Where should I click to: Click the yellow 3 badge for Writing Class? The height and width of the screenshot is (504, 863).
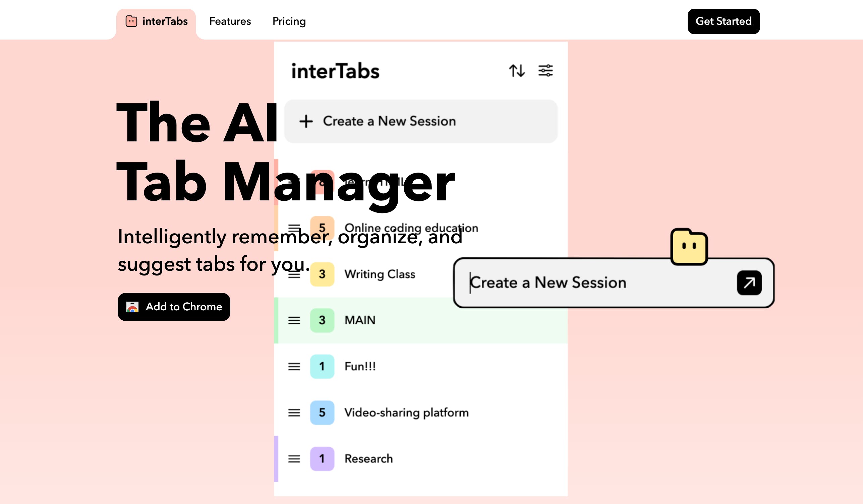tap(322, 274)
